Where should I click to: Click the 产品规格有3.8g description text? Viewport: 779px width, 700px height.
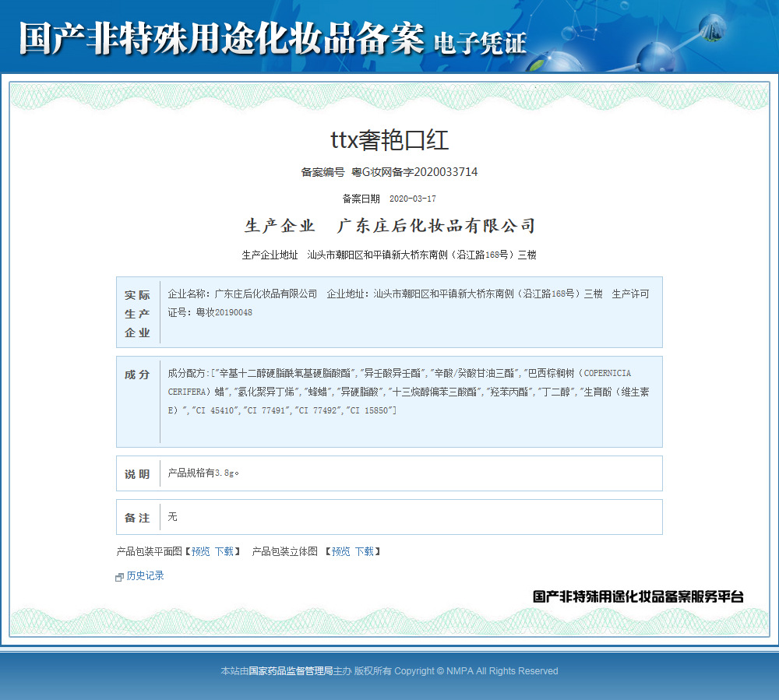pos(203,473)
